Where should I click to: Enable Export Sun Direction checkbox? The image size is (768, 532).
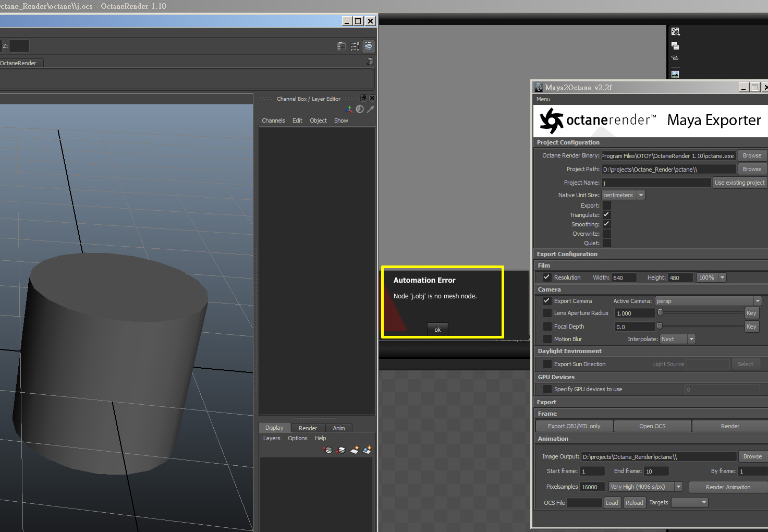coord(547,364)
